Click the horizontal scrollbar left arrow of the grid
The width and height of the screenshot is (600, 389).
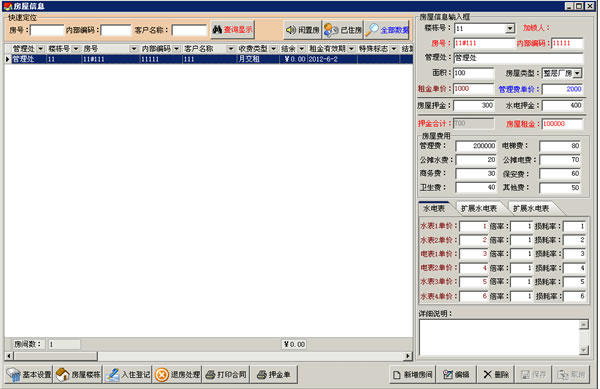tap(9, 356)
